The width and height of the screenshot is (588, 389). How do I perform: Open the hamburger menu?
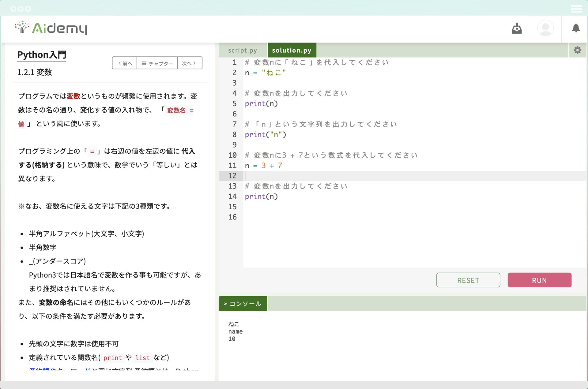(576, 9)
